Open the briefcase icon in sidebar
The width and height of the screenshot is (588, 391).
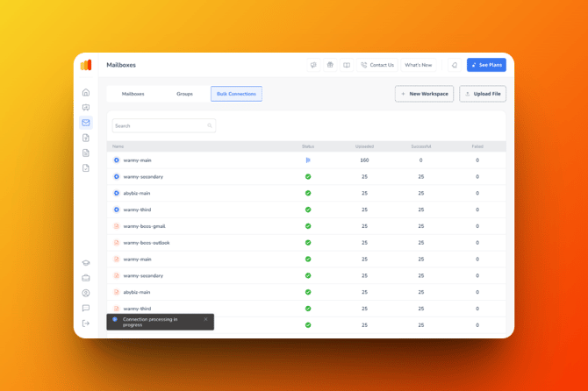[86, 278]
